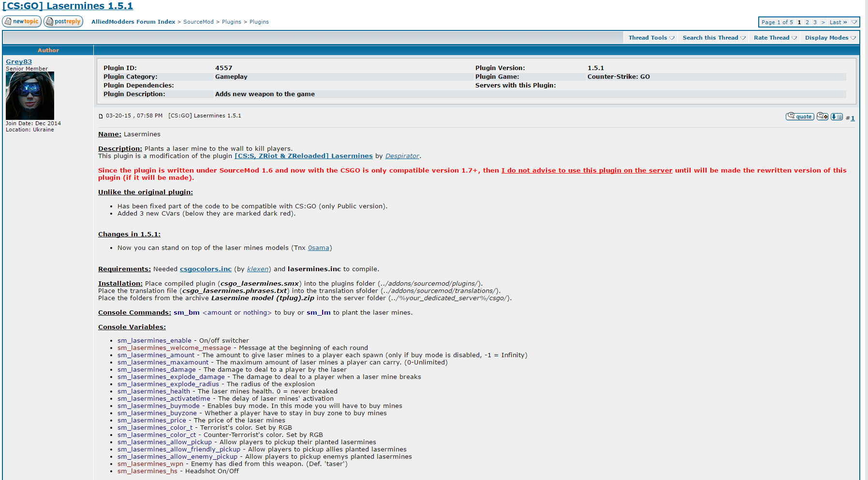The height and width of the screenshot is (480, 868).
Task: Click the sm_lasermines_color_ct variable
Action: pyautogui.click(x=157, y=435)
